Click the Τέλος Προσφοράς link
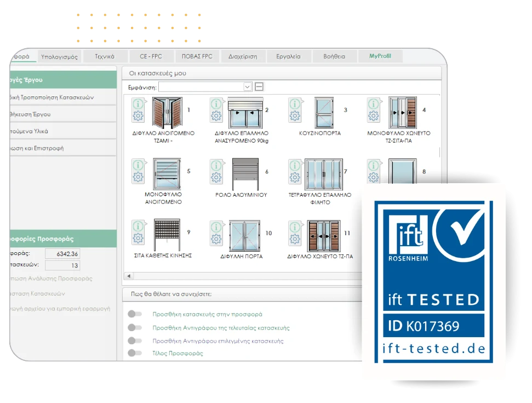The image size is (532, 403). (178, 353)
